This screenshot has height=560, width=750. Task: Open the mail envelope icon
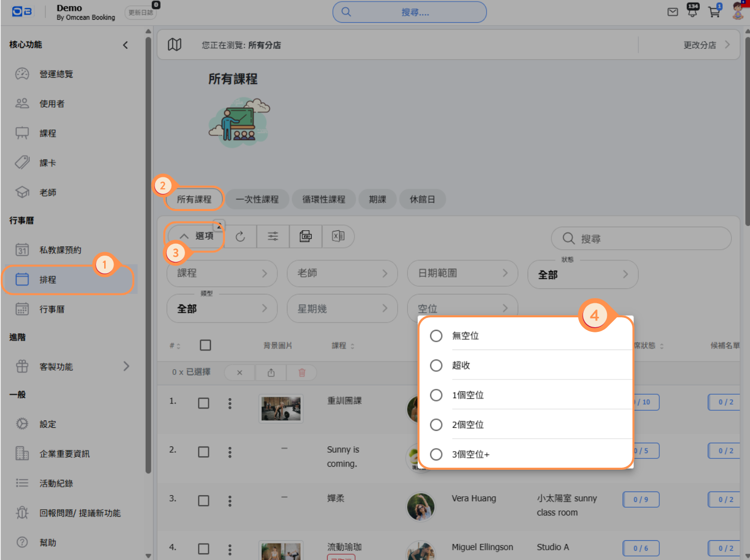(x=672, y=12)
